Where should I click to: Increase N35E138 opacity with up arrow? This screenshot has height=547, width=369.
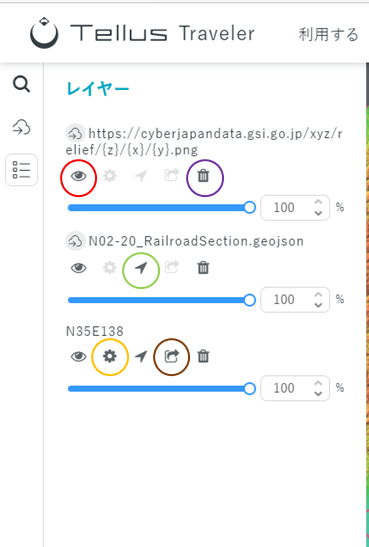coord(318,383)
